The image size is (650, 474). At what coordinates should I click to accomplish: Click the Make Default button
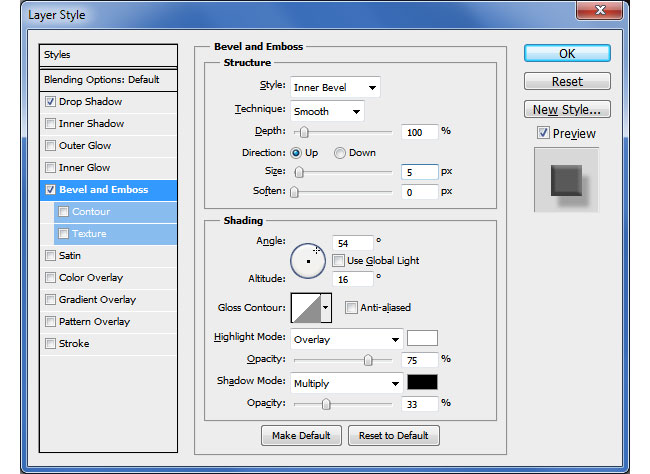pyautogui.click(x=301, y=435)
